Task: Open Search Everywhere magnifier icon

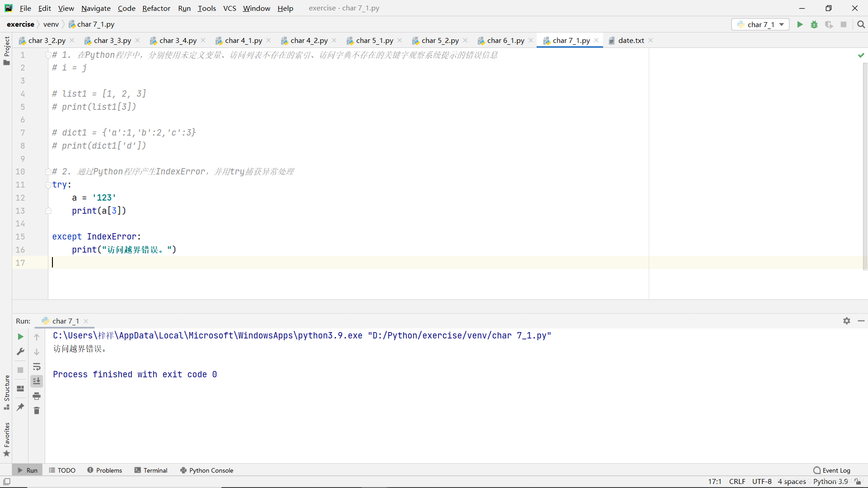Action: point(861,24)
